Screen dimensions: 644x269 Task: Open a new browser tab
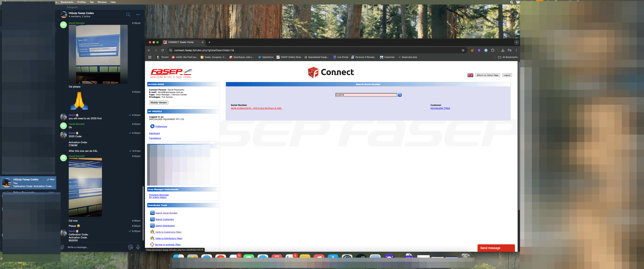209,42
